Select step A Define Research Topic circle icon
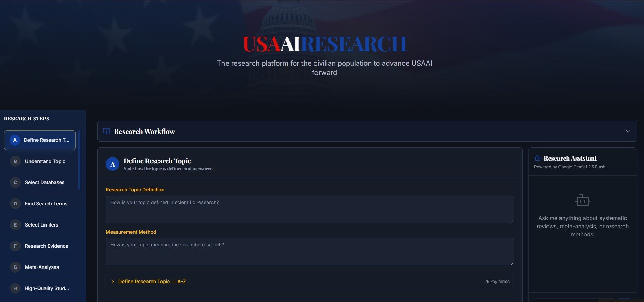The height and width of the screenshot is (302, 644). coord(15,140)
